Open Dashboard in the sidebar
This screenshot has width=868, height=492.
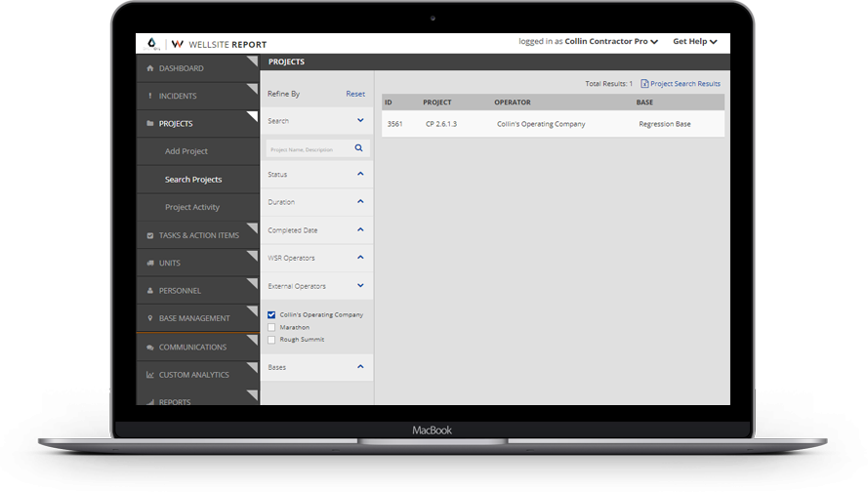[x=197, y=68]
